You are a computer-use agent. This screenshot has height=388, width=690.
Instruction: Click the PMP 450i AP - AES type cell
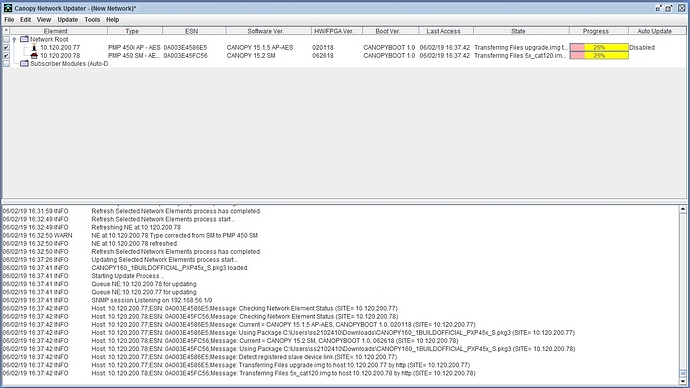coord(134,47)
